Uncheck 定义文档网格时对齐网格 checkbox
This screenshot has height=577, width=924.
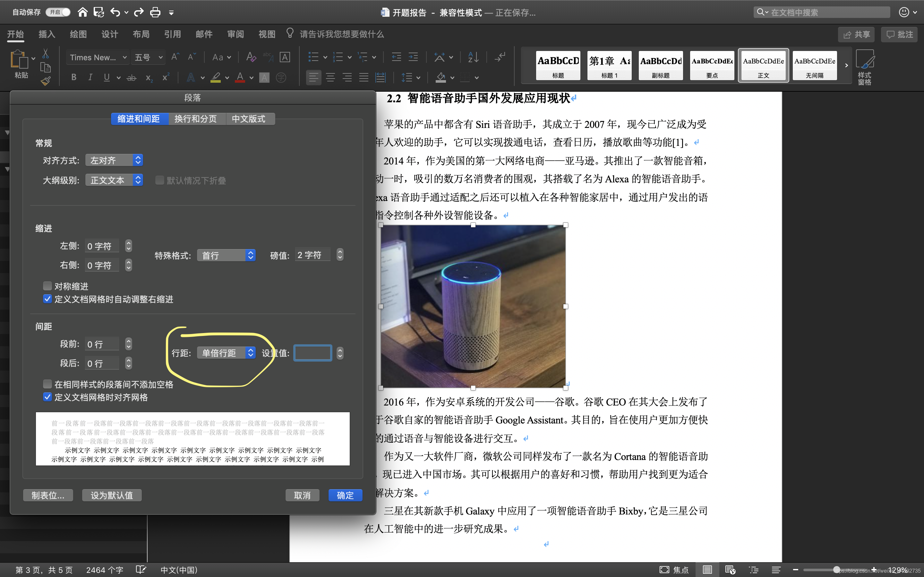47,397
